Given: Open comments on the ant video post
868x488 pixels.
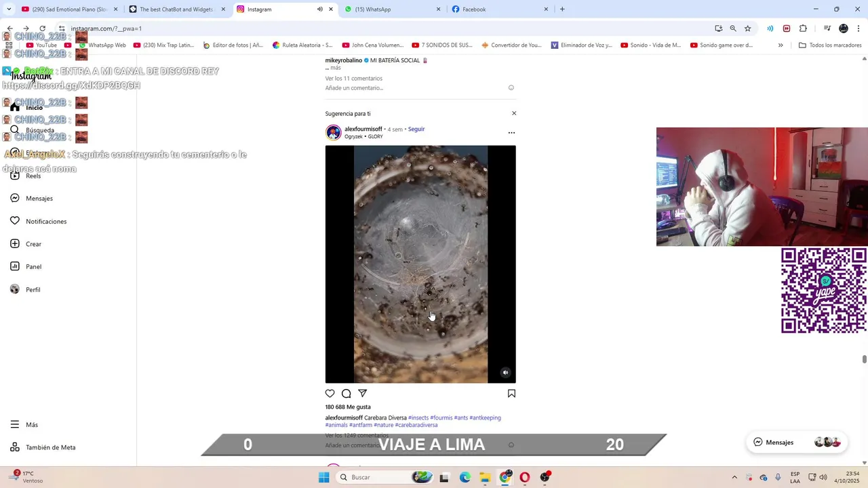Looking at the screenshot, I should [347, 394].
